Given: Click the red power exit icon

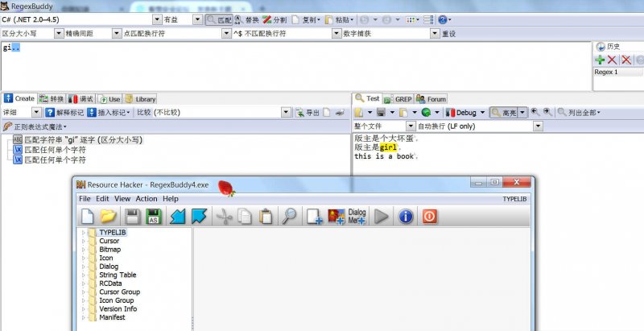Looking at the screenshot, I should pyautogui.click(x=430, y=217).
